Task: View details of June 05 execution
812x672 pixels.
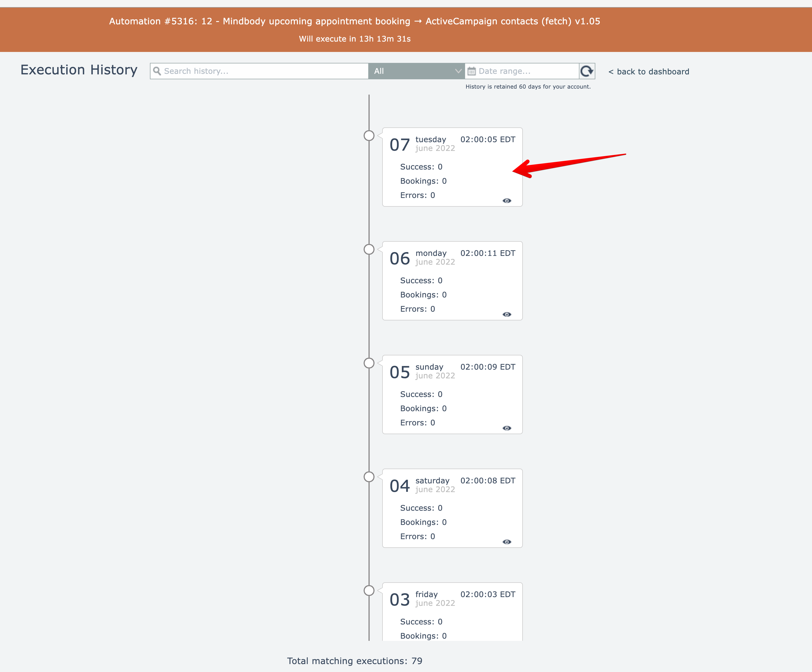Action: (506, 428)
